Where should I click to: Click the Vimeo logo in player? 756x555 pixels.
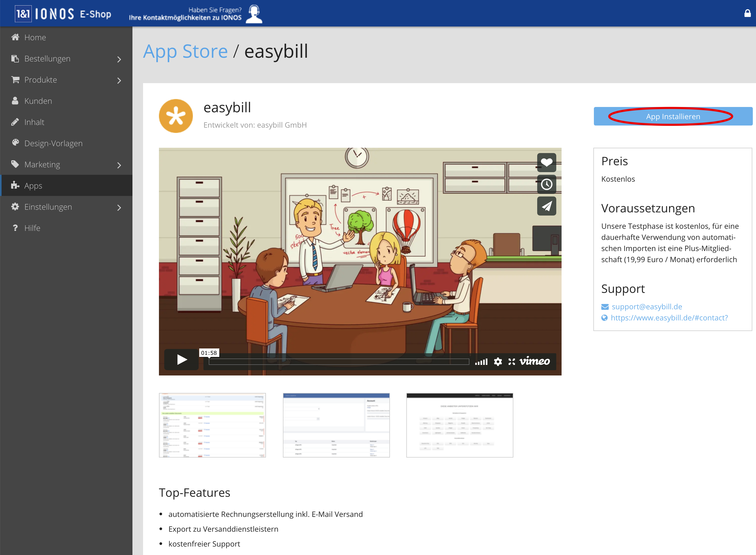coord(535,361)
